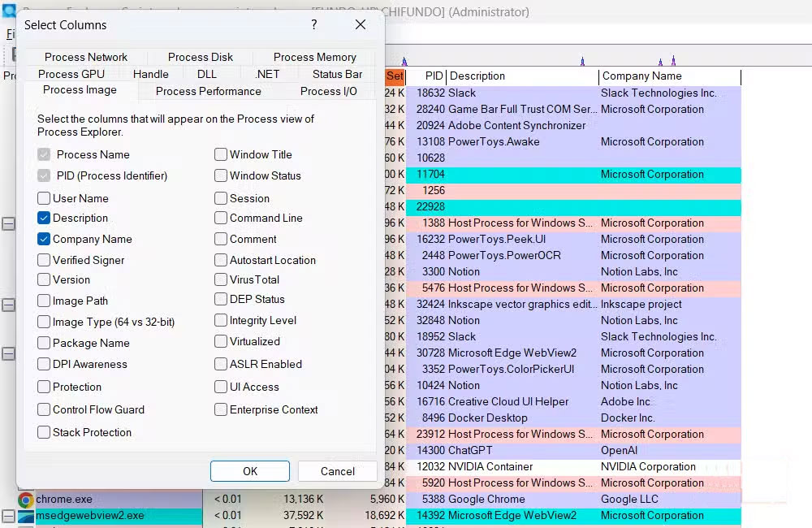Click the help question mark in the dialog
This screenshot has width=812, height=528.
tap(313, 25)
